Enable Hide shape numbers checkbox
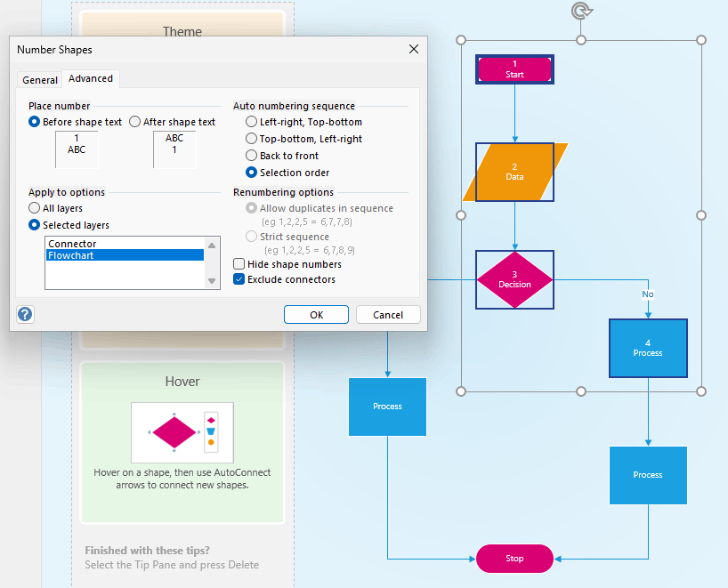 tap(287, 264)
